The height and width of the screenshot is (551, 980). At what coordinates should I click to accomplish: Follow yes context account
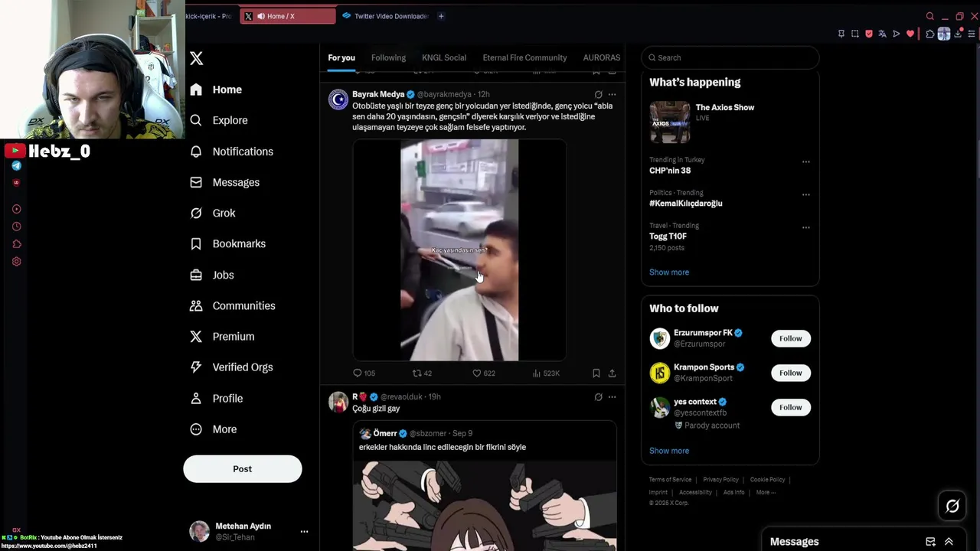tap(790, 407)
